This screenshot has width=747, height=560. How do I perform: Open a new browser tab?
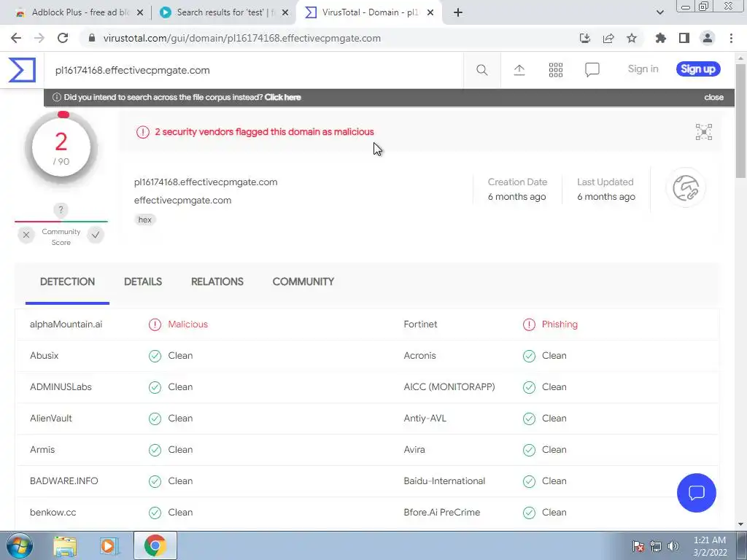[458, 13]
